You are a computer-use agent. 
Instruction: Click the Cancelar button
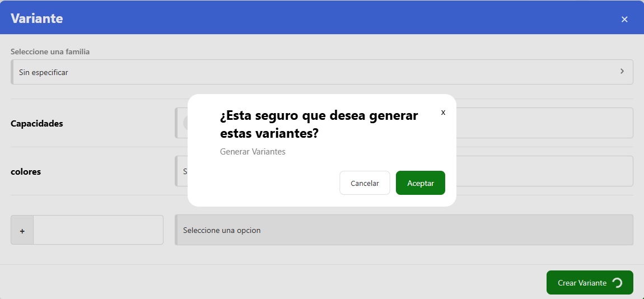(365, 183)
